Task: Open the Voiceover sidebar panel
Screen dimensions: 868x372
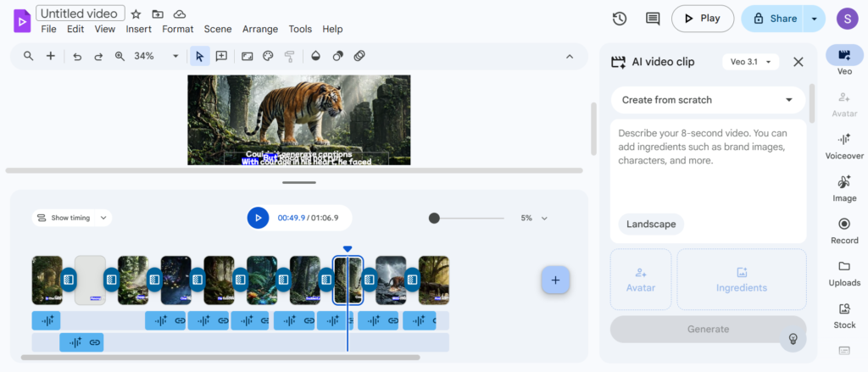Action: point(844,146)
